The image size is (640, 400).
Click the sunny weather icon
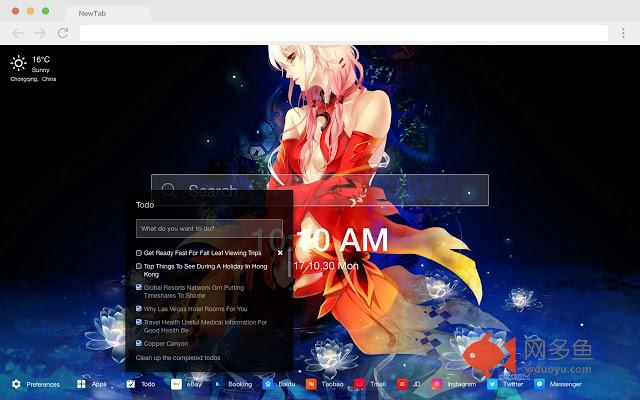coord(18,63)
